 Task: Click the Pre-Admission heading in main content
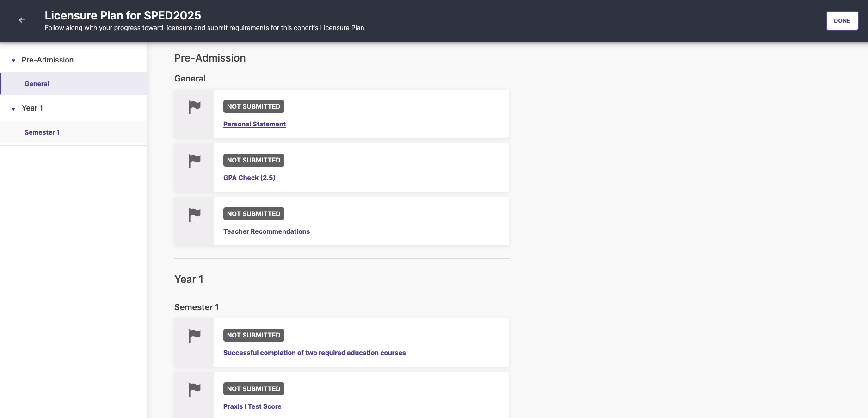(x=210, y=58)
